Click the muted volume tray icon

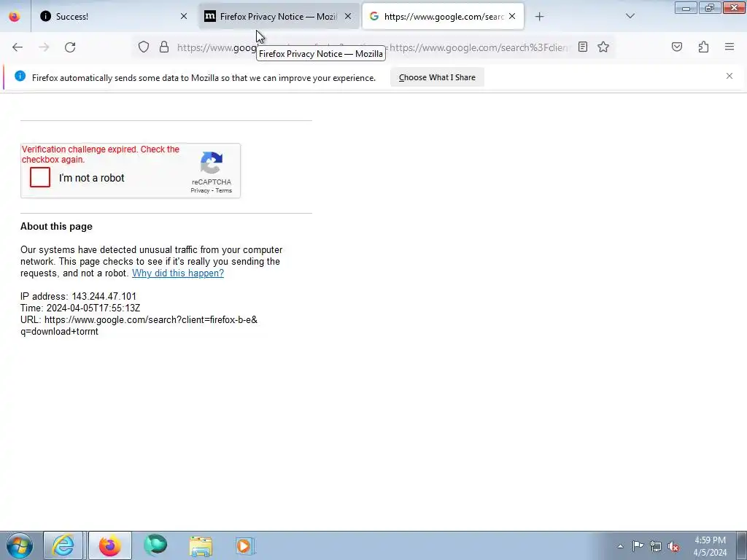click(673, 546)
